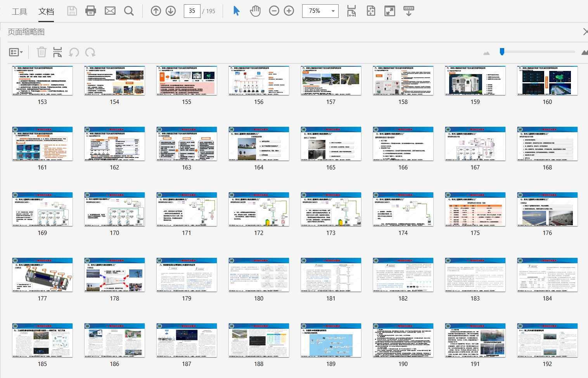Pick page thumbnail 186
This screenshot has height=378, width=588.
(114, 340)
